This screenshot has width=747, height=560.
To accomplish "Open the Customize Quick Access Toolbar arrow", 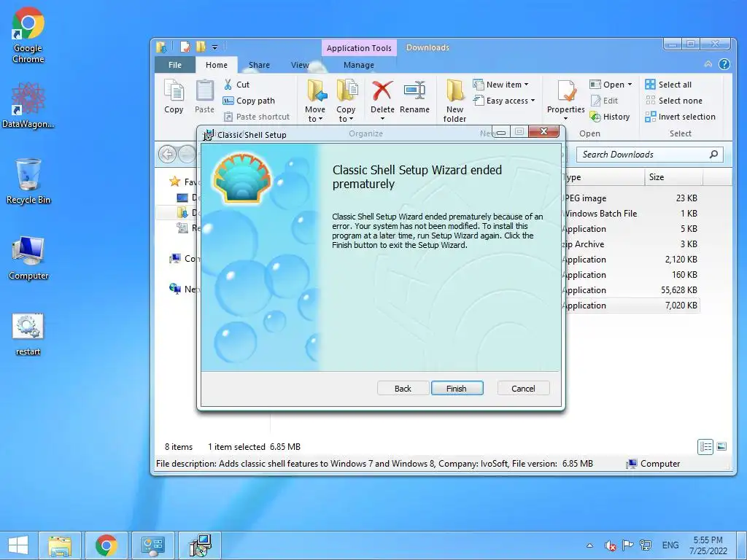I will (215, 47).
